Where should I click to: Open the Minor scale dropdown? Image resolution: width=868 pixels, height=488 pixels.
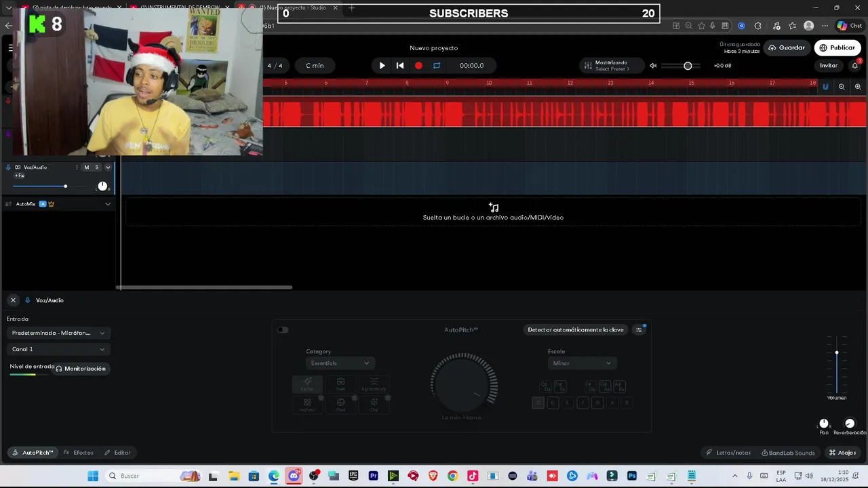(581, 363)
